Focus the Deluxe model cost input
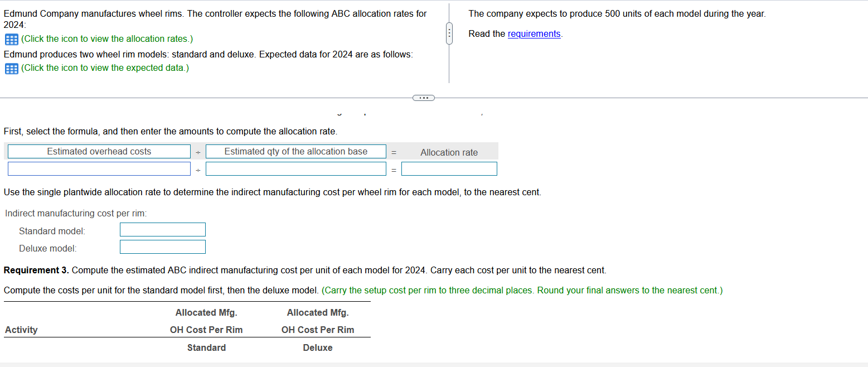 tap(162, 247)
